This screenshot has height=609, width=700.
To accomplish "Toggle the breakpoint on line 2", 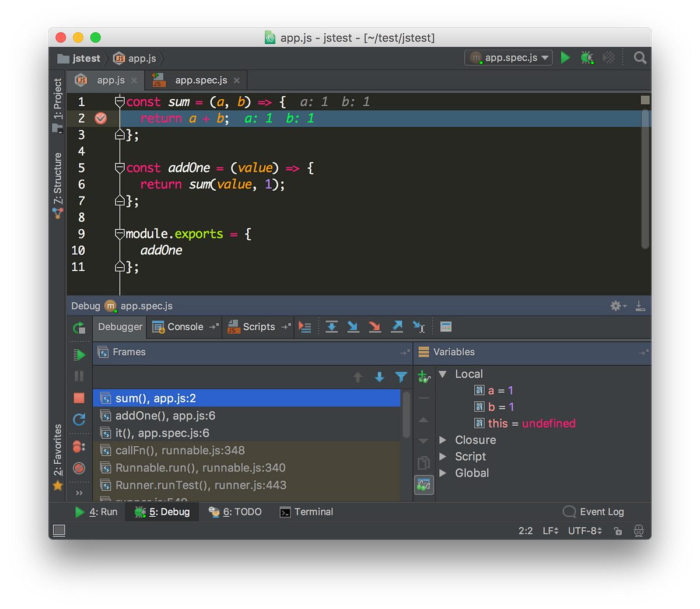I will (x=100, y=118).
